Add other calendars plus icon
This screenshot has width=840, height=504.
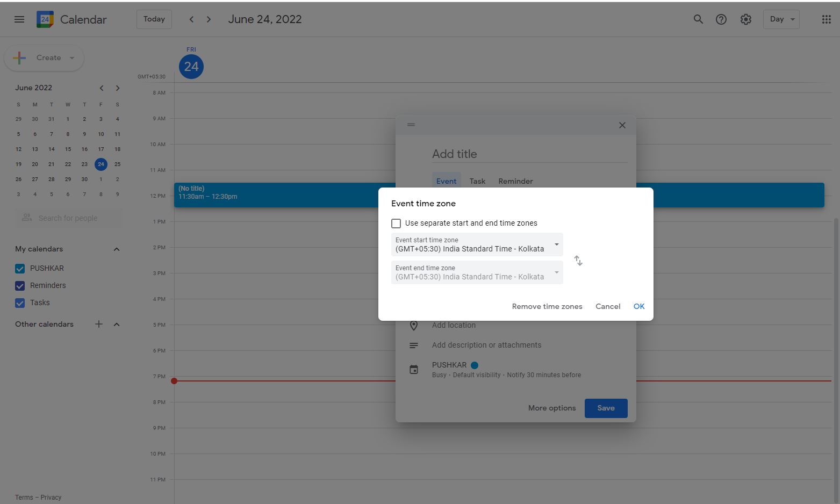(99, 324)
